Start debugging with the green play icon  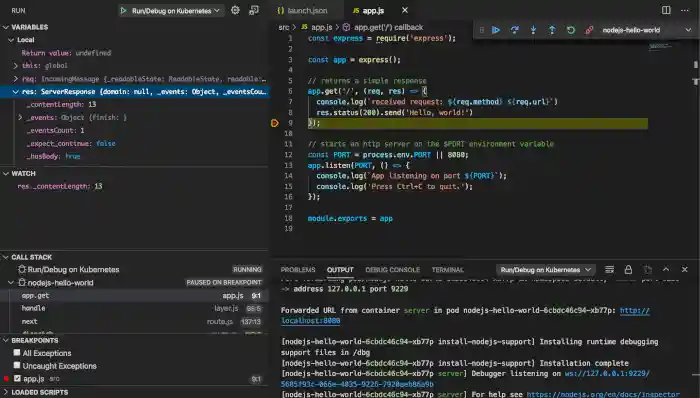pyautogui.click(x=124, y=10)
